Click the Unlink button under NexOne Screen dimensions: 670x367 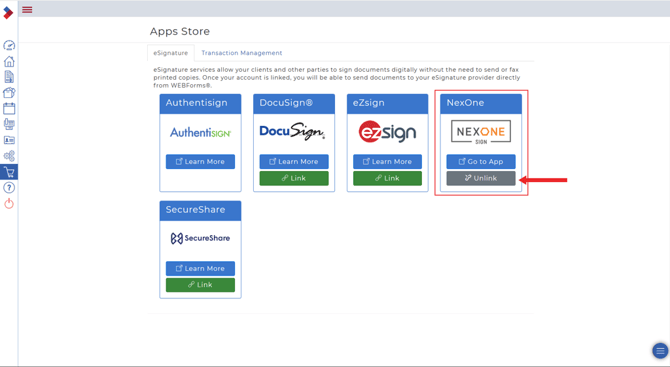[x=481, y=178]
